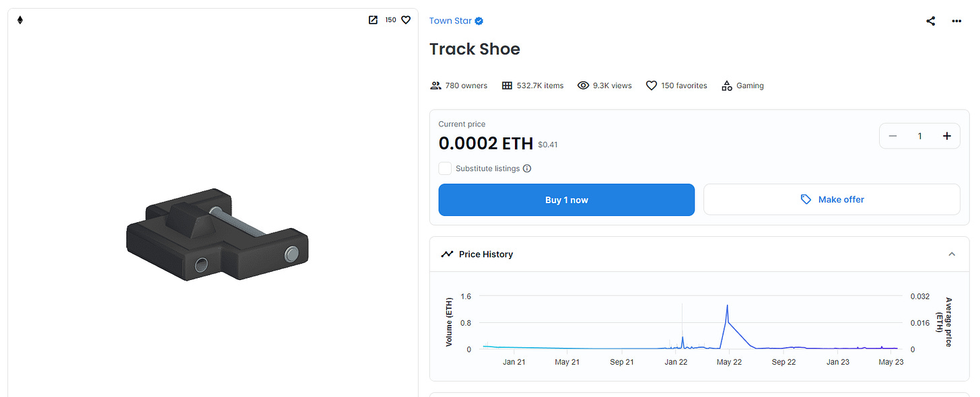Viewport: 980px width, 397px height.
Task: Click the verified badge next to Town Star
Action: pyautogui.click(x=479, y=21)
